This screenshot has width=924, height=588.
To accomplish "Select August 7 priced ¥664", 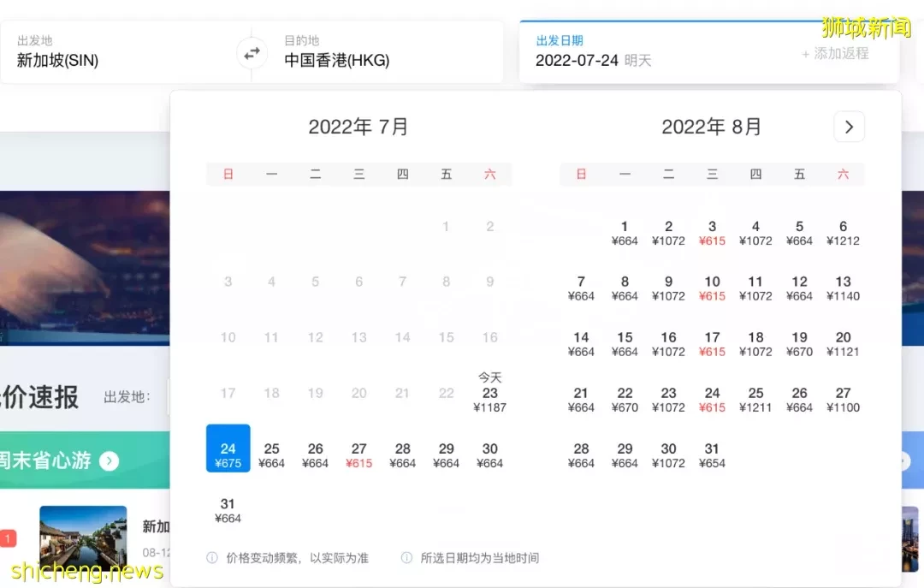I will (x=581, y=288).
